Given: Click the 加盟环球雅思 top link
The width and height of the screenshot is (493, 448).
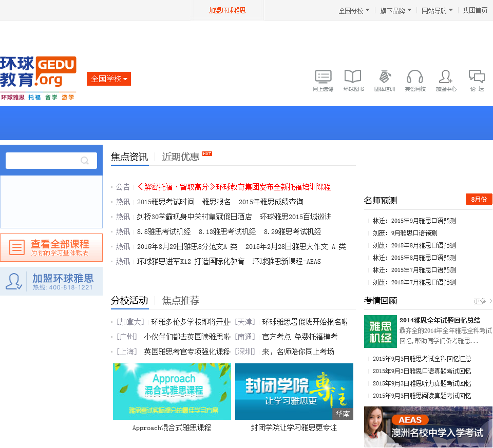Looking at the screenshot, I should click(227, 10).
